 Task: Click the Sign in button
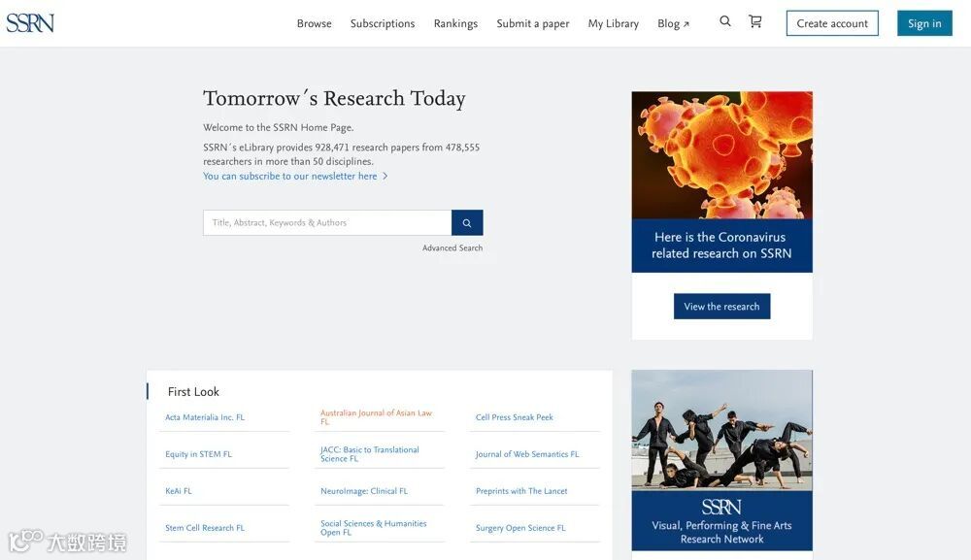pyautogui.click(x=924, y=23)
